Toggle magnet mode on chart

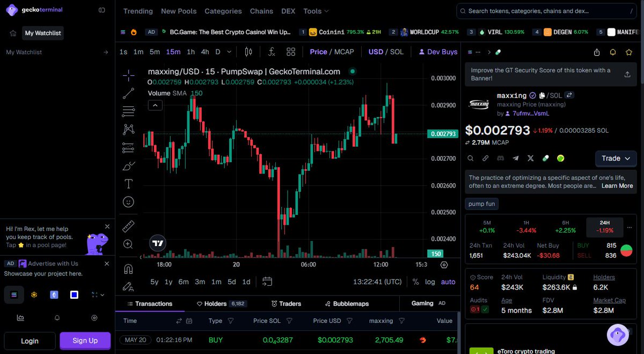click(x=128, y=269)
